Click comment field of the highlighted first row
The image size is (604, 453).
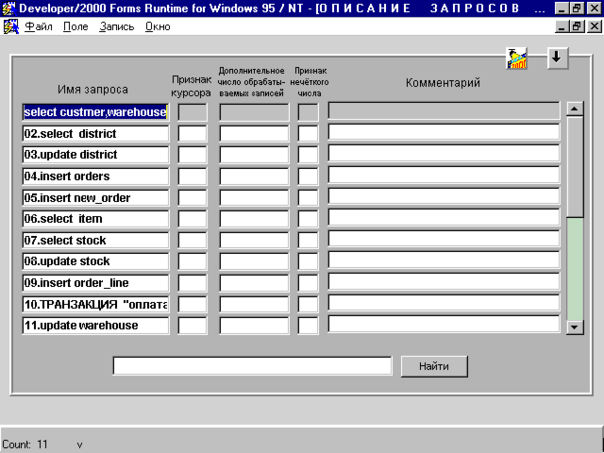click(444, 111)
